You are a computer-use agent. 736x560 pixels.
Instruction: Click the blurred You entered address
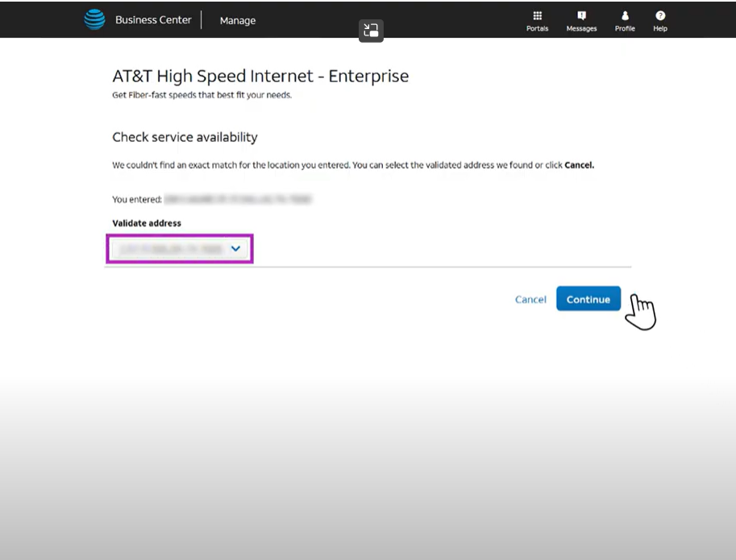[238, 199]
